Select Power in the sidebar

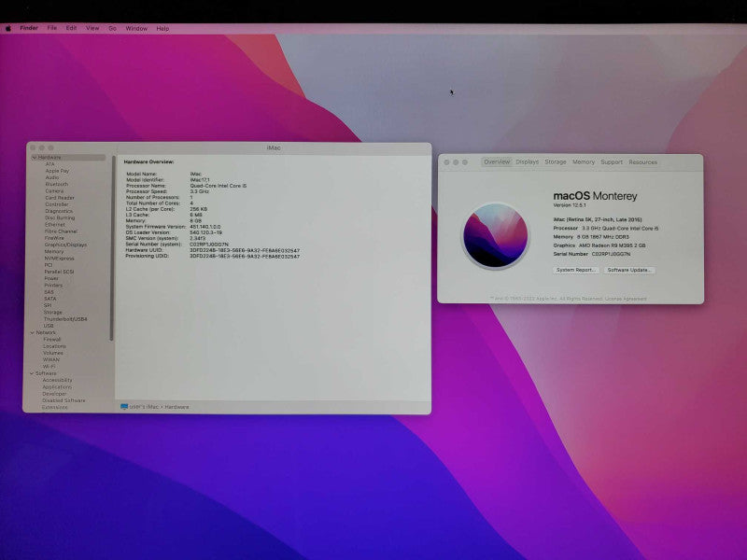(51, 278)
